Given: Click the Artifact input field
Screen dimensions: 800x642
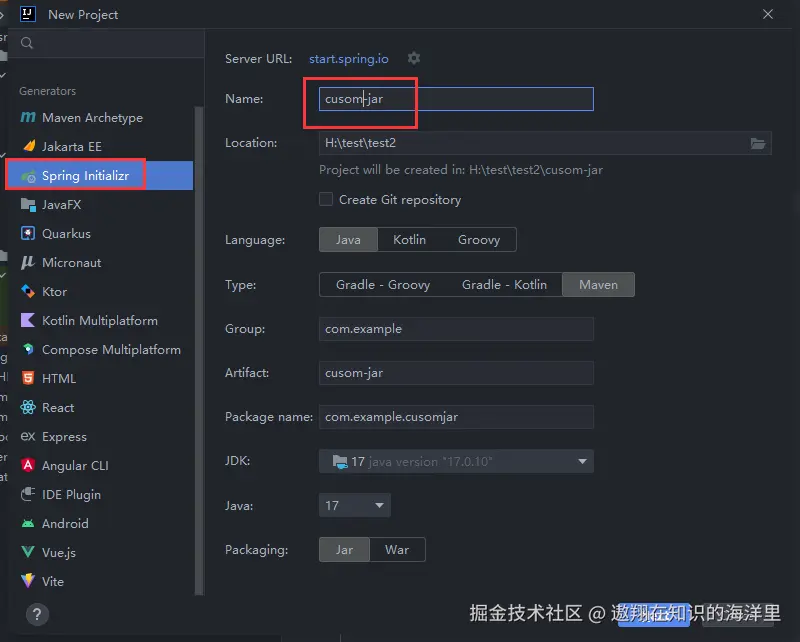Looking at the screenshot, I should coord(456,373).
